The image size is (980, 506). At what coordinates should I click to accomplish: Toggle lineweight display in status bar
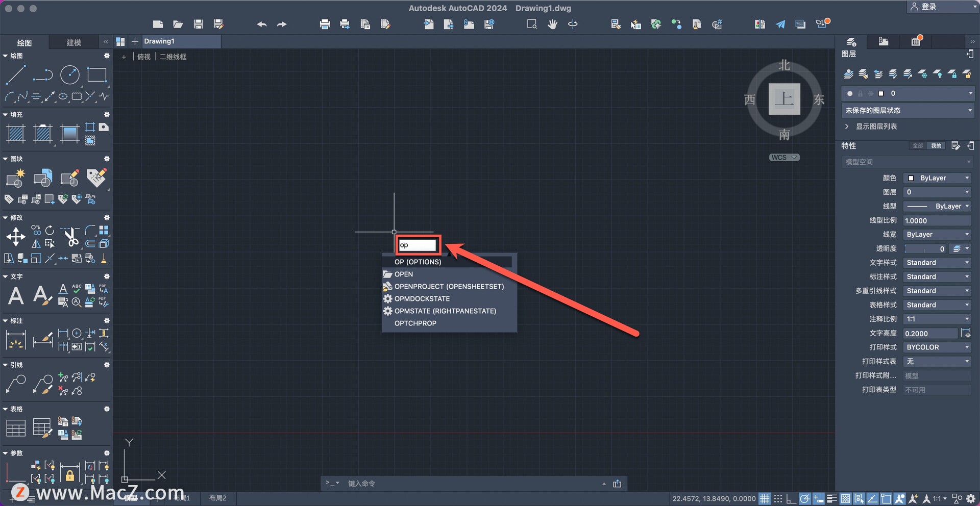832,498
